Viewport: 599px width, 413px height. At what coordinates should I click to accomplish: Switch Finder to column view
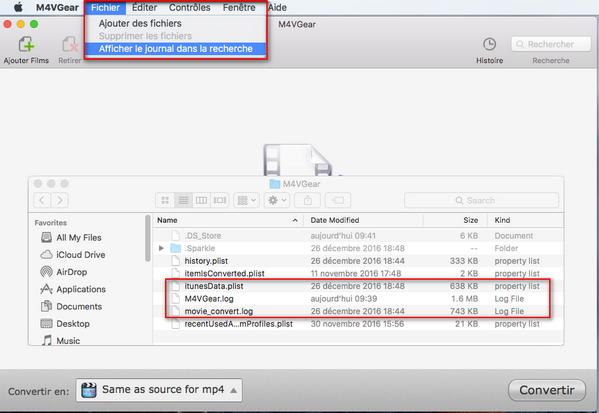201,200
